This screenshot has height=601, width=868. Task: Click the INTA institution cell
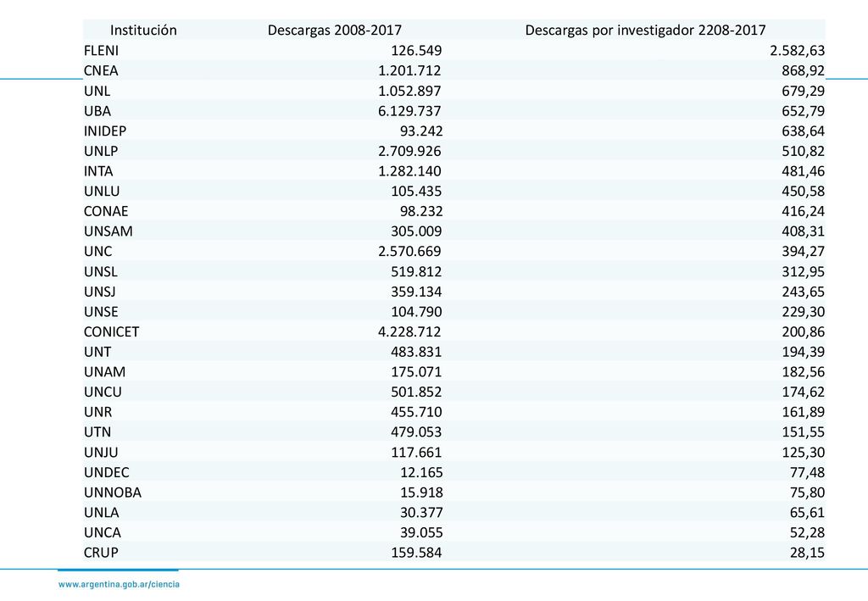coord(98,171)
